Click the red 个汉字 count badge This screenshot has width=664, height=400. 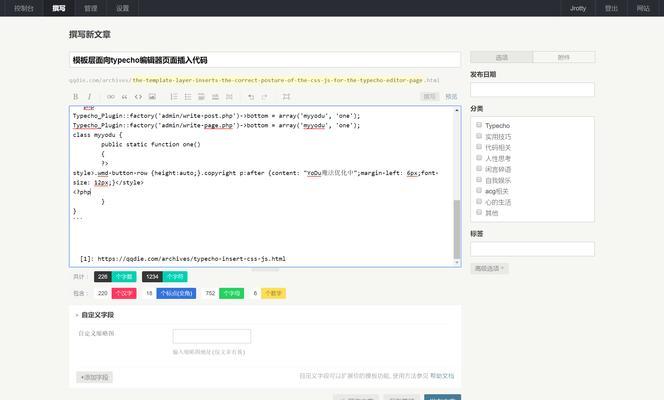[x=124, y=293]
